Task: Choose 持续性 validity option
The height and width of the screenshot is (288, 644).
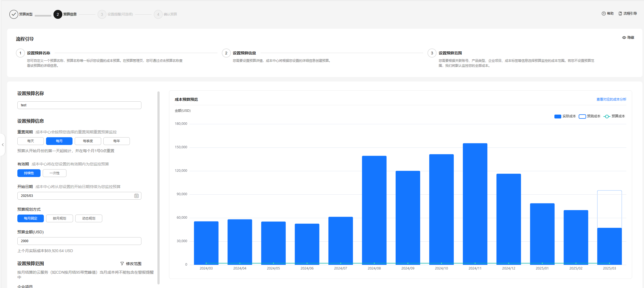Action: point(29,173)
